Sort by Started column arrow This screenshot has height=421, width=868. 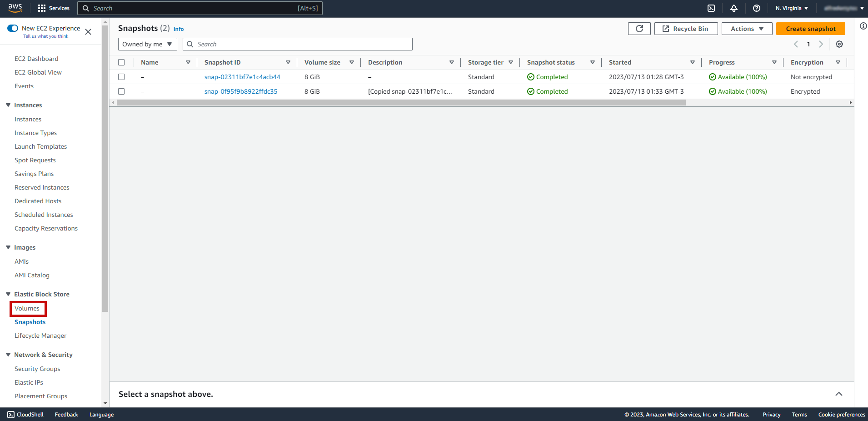[693, 62]
